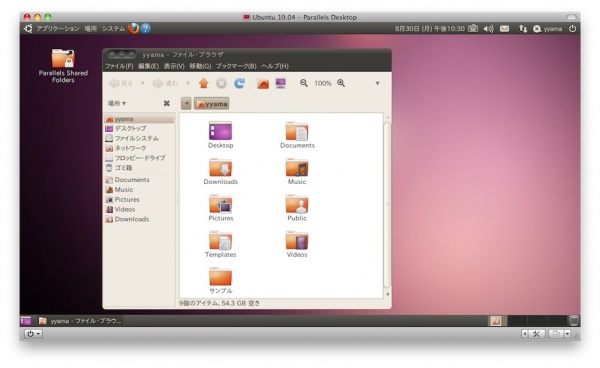Select the サンプル folder icon
The image size is (600, 368).
220,277
